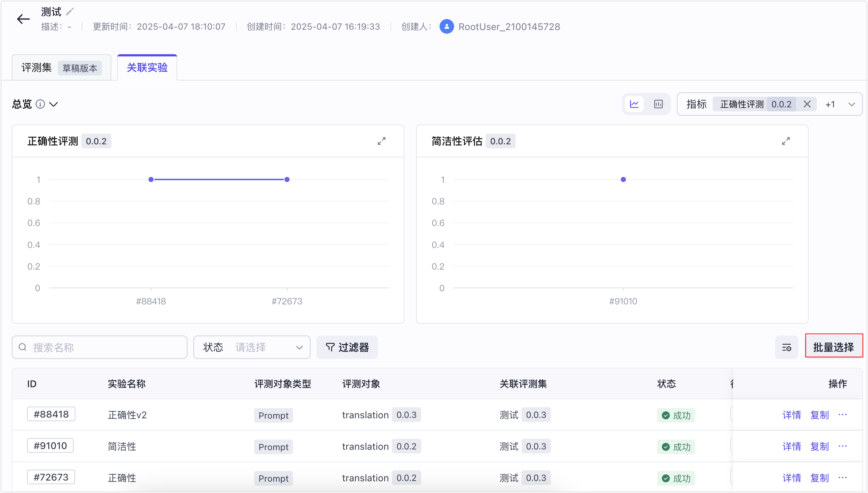868x493 pixels.
Task: View 详情 for experiment #72673
Action: [792, 478]
